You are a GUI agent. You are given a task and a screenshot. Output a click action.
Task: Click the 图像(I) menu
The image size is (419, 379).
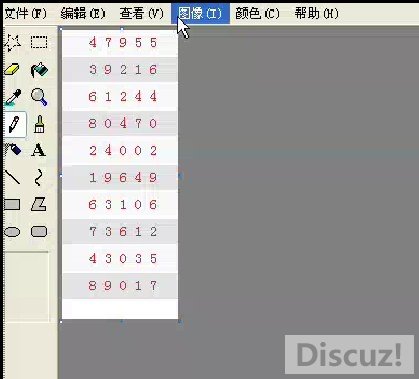pos(200,13)
